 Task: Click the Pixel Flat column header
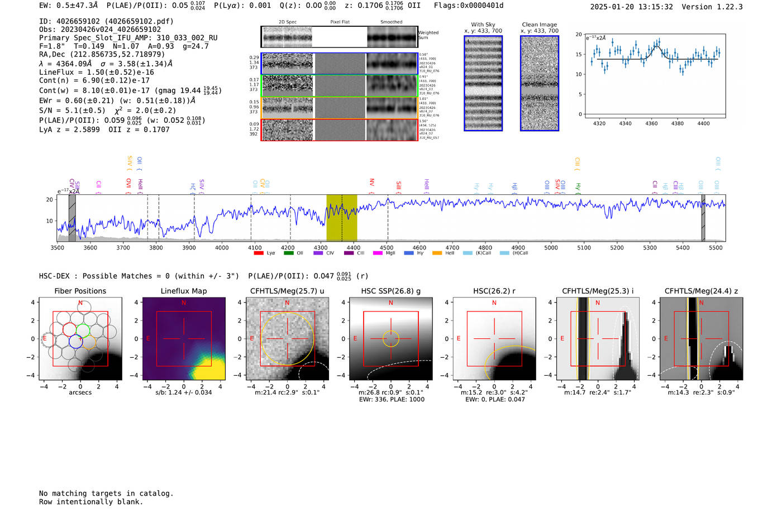340,22
